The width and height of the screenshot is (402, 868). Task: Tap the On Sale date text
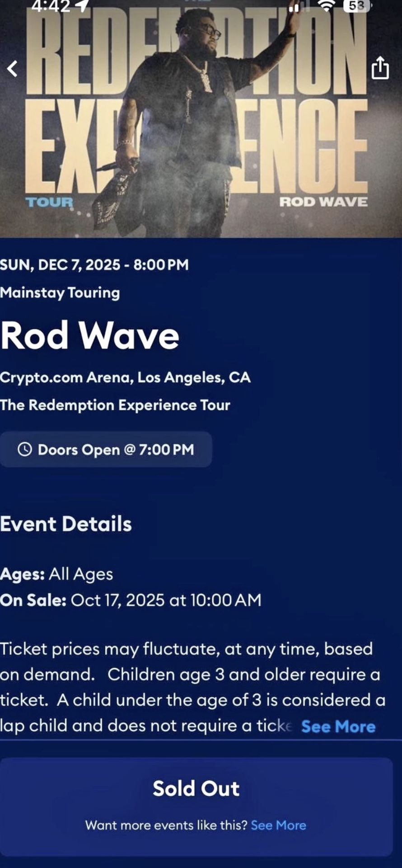pyautogui.click(x=131, y=600)
